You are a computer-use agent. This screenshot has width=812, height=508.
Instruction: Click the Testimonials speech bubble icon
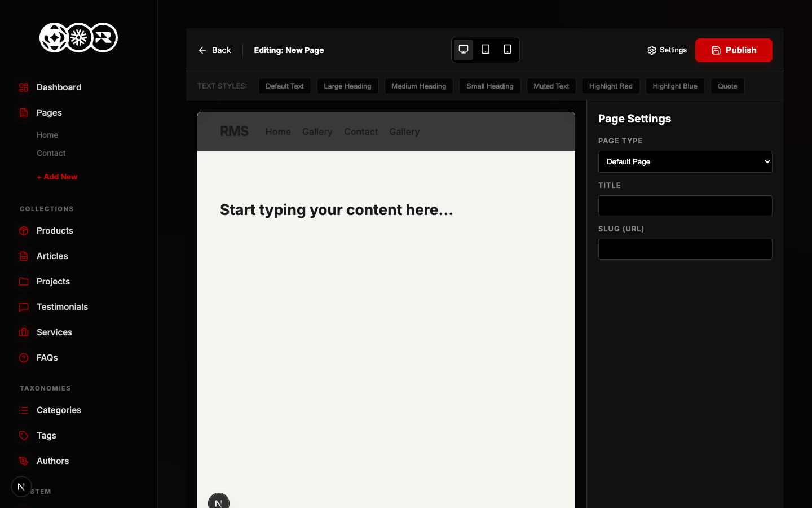click(24, 307)
